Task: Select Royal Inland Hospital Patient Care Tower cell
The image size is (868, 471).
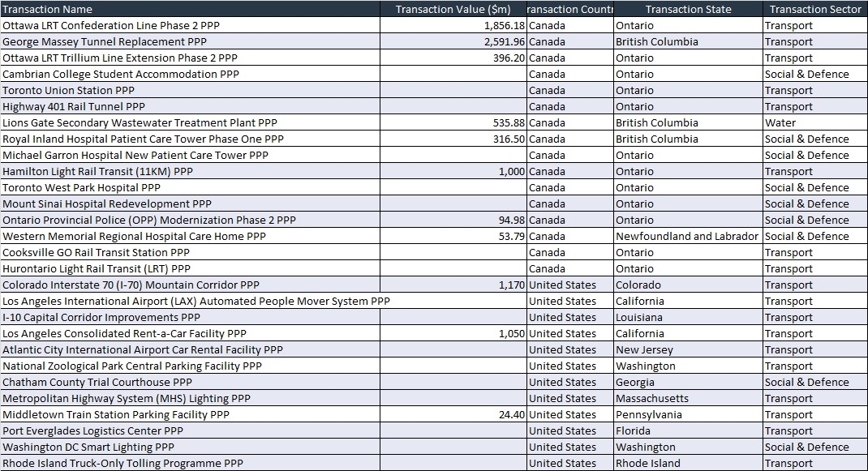Action: tap(190, 139)
